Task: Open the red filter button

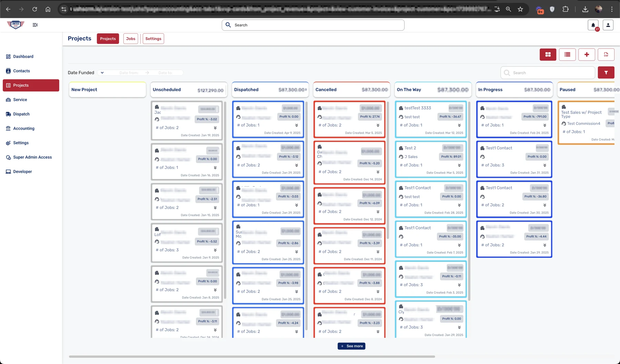Action: [x=606, y=73]
